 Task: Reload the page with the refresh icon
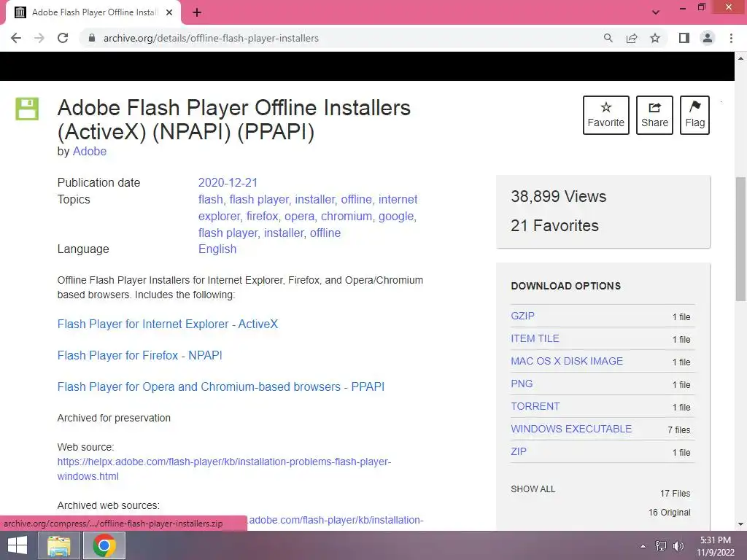(63, 38)
